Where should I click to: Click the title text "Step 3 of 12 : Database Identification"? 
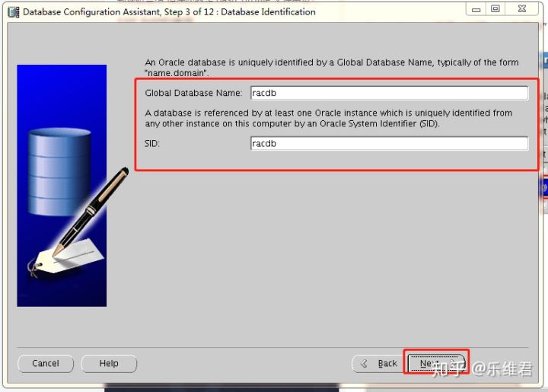tap(240, 12)
